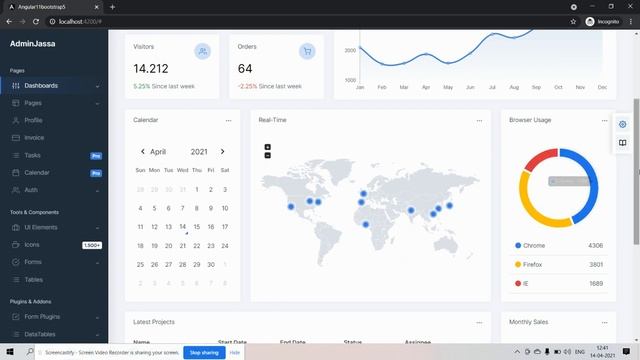The height and width of the screenshot is (360, 640).
Task: Reload the page in the browser
Action: tap(36, 22)
